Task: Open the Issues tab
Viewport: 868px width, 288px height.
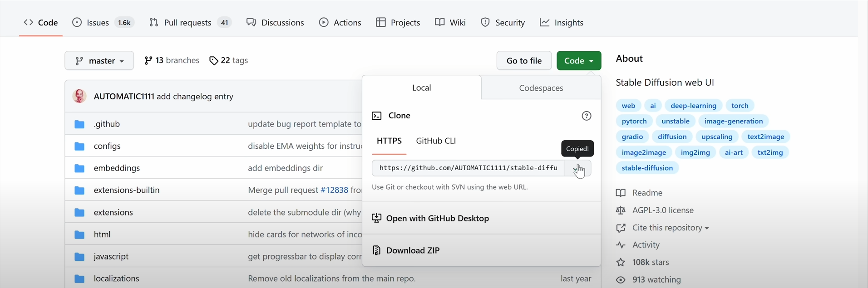Action: tap(103, 22)
